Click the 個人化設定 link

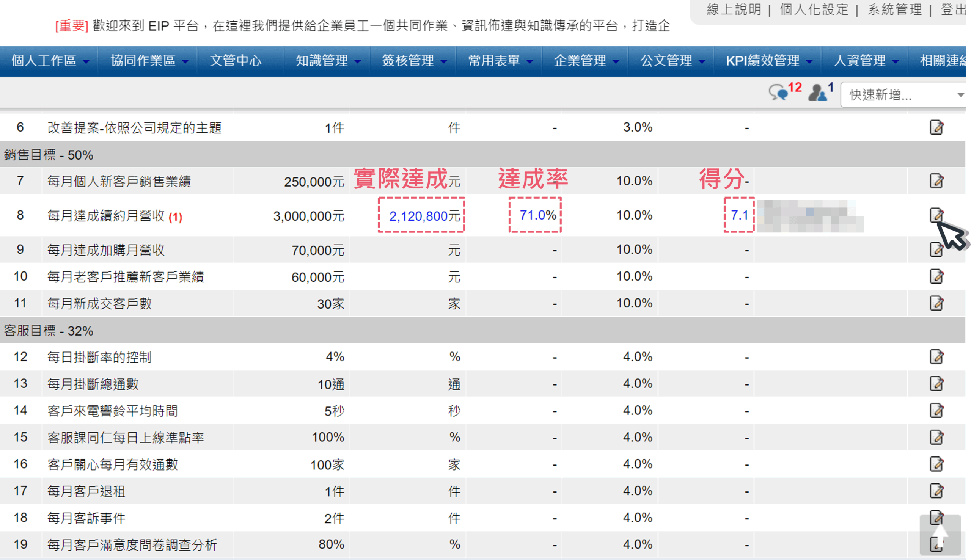click(x=814, y=9)
